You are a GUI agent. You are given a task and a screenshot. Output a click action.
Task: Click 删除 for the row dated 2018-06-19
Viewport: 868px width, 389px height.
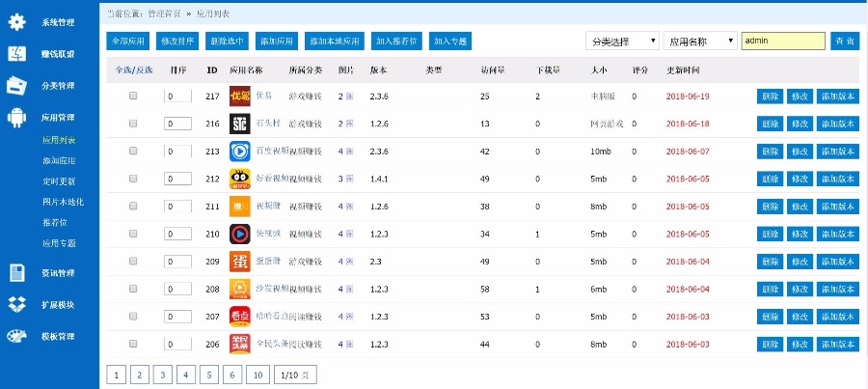click(770, 96)
